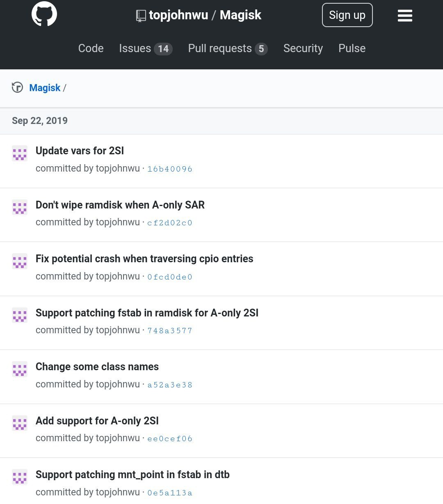
Task: Open the avatar beside Don't wipe ramdisk commit
Action: pyautogui.click(x=20, y=207)
